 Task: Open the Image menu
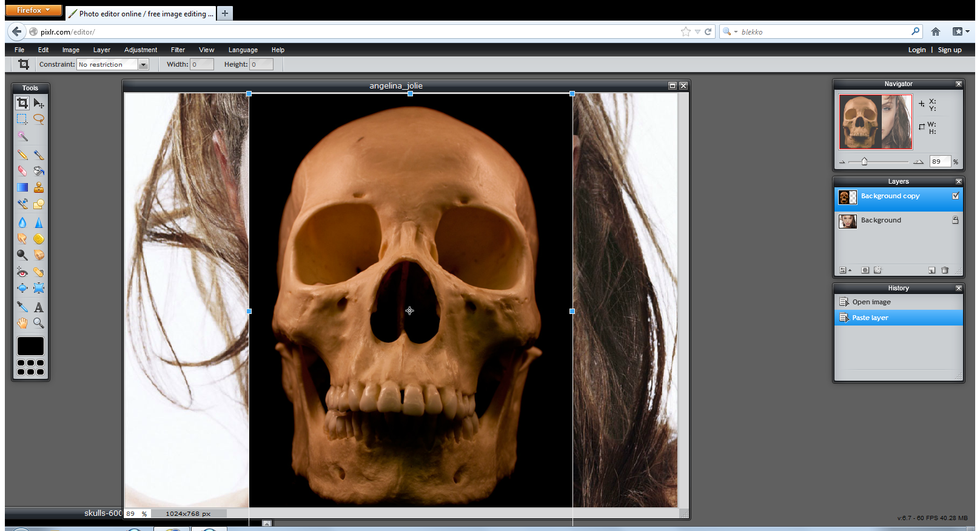coord(71,50)
